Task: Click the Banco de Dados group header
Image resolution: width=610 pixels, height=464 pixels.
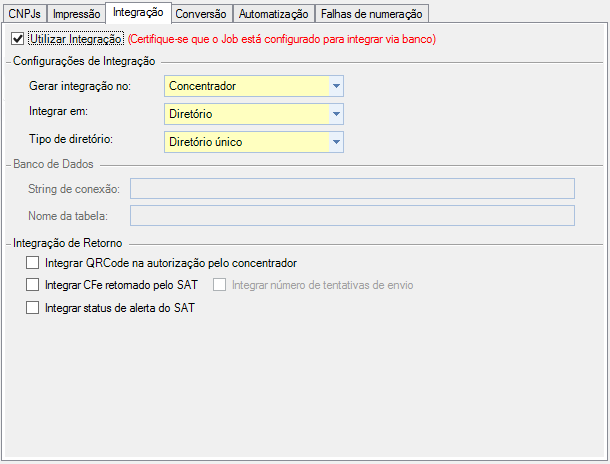Action: click(x=50, y=163)
